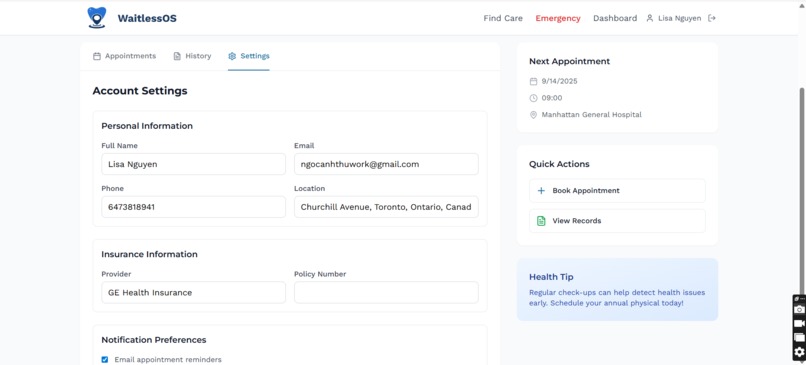
Task: Click the camera screenshot icon in floating toolbar
Action: (x=799, y=309)
